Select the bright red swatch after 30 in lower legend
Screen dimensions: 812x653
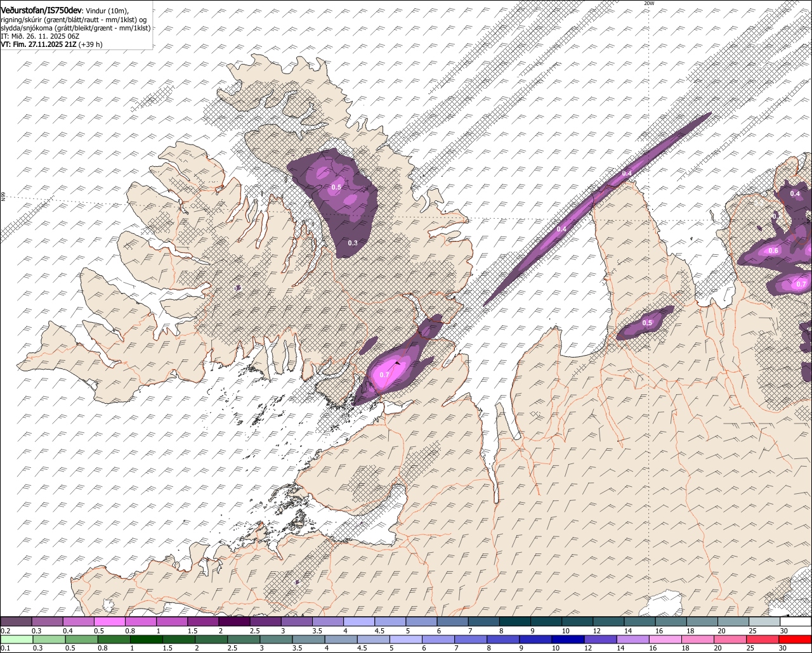(796, 639)
